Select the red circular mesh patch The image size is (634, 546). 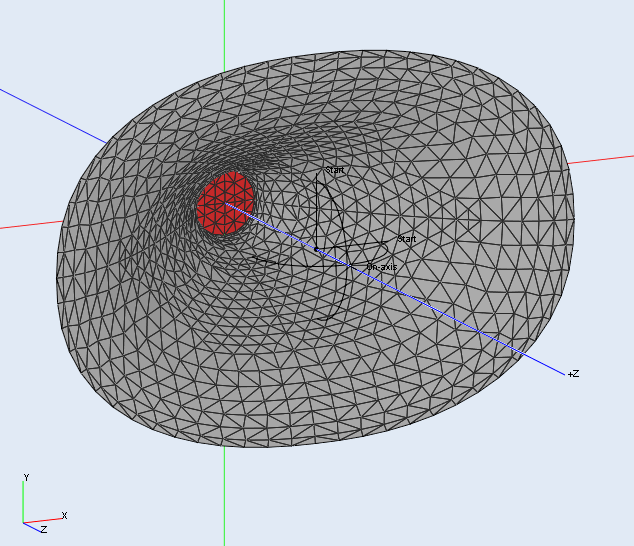[225, 203]
